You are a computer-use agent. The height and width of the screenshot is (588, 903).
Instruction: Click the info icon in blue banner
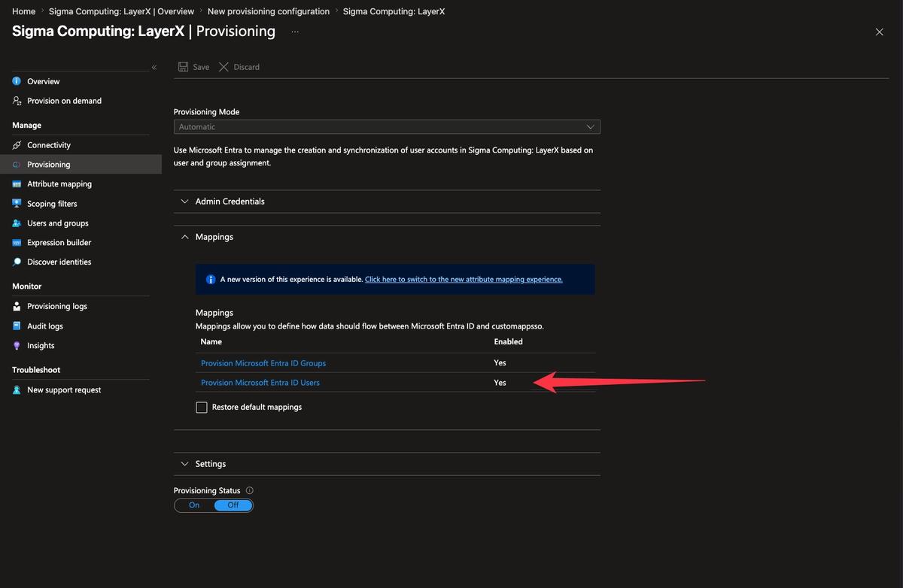[x=211, y=279]
